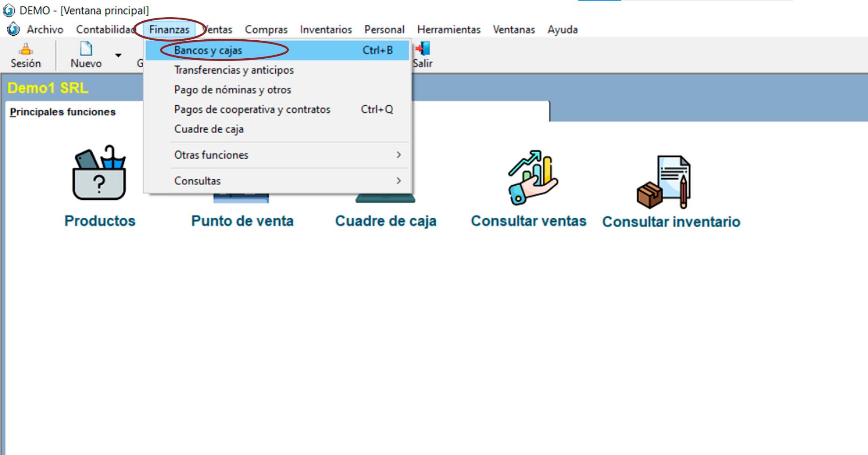Expand the Nuevo dropdown arrow

coord(118,55)
